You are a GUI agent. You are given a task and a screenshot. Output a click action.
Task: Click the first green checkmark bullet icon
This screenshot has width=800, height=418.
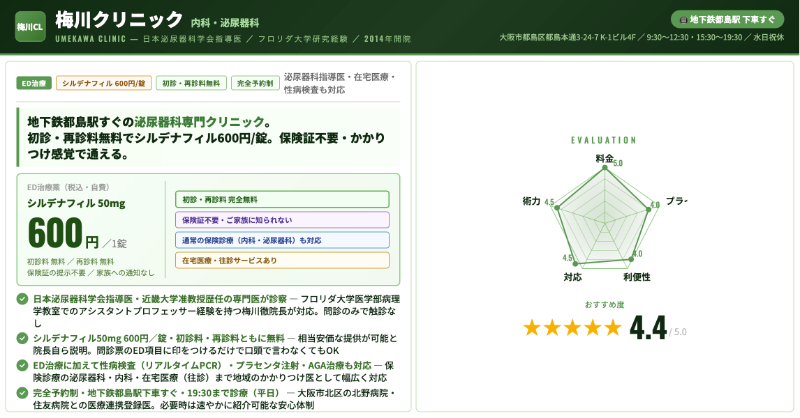(23, 299)
